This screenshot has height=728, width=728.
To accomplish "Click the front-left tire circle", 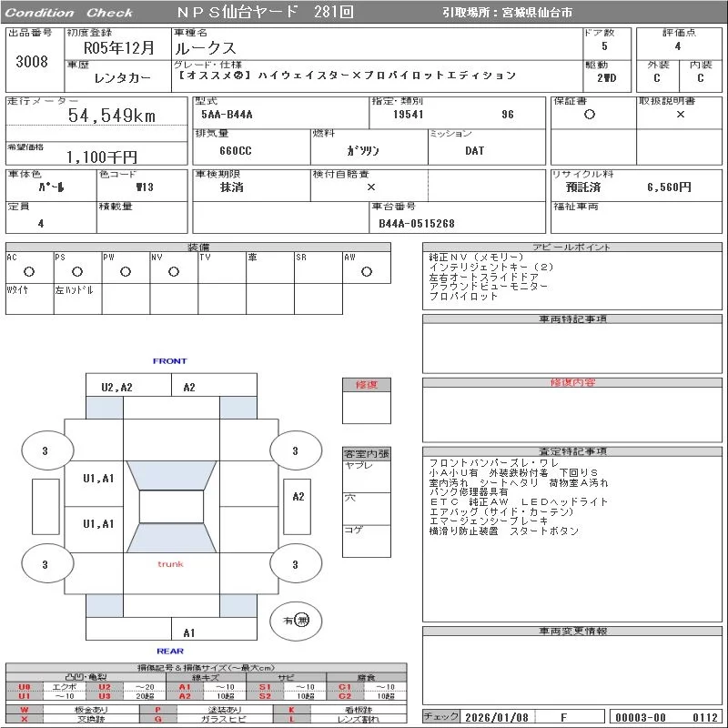I will point(45,450).
